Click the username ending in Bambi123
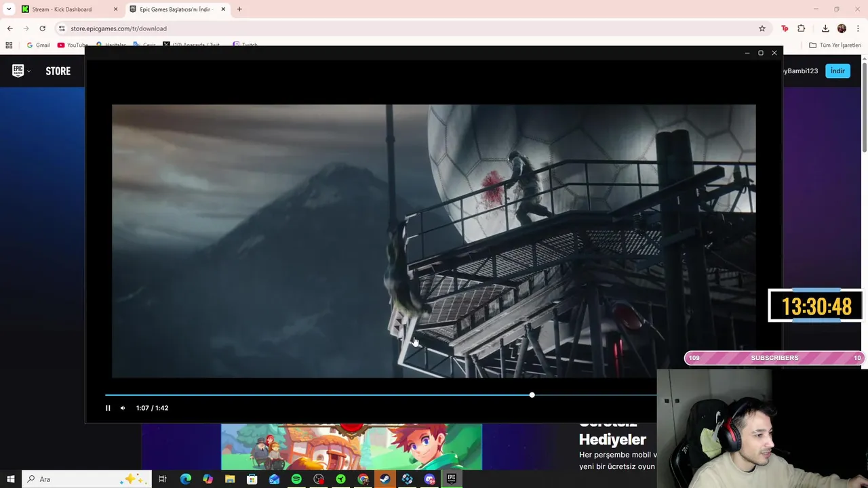The image size is (868, 488). pyautogui.click(x=800, y=71)
